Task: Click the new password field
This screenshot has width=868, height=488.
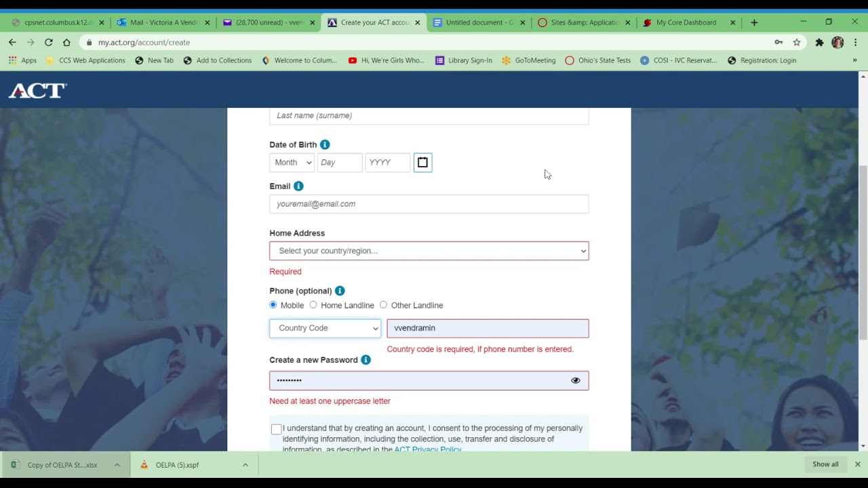Action: (429, 380)
